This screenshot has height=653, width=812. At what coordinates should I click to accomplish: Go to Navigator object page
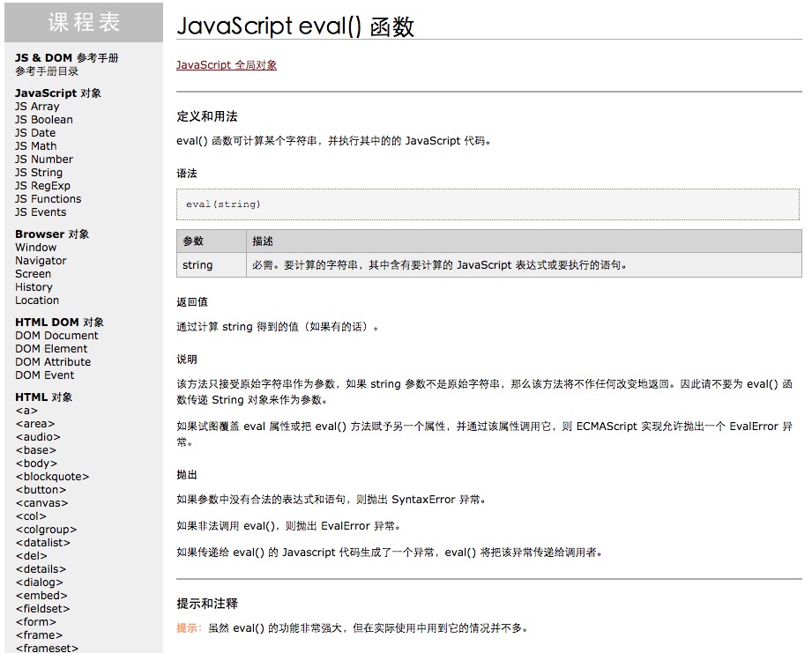coord(41,260)
